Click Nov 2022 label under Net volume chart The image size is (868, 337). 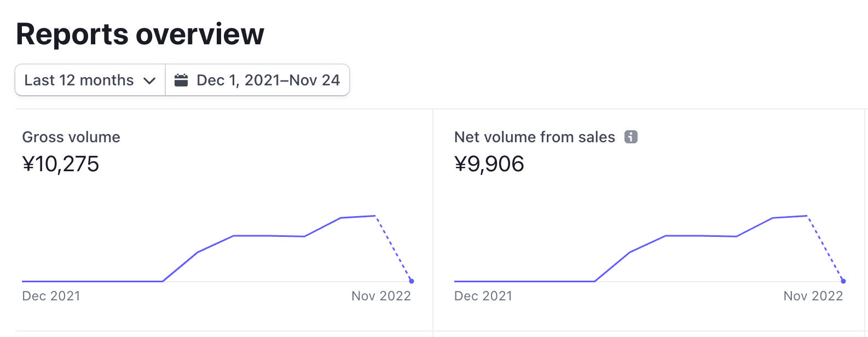pyautogui.click(x=813, y=296)
